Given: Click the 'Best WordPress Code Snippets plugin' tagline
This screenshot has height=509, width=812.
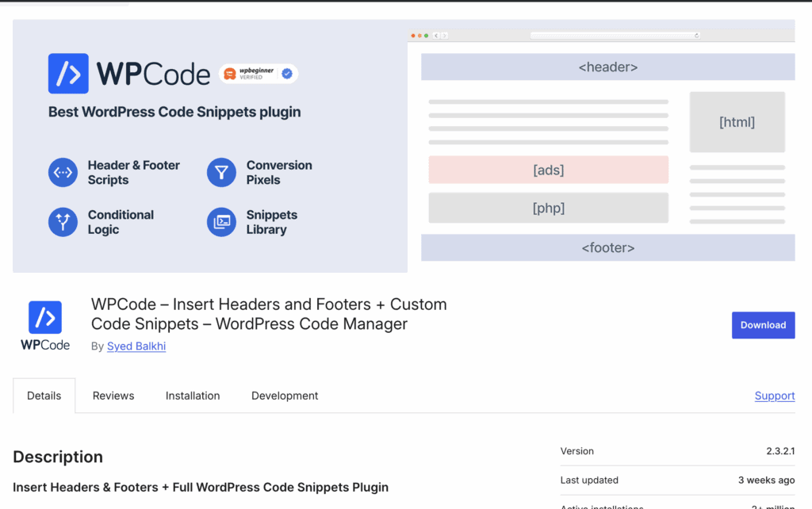Looking at the screenshot, I should (x=174, y=112).
